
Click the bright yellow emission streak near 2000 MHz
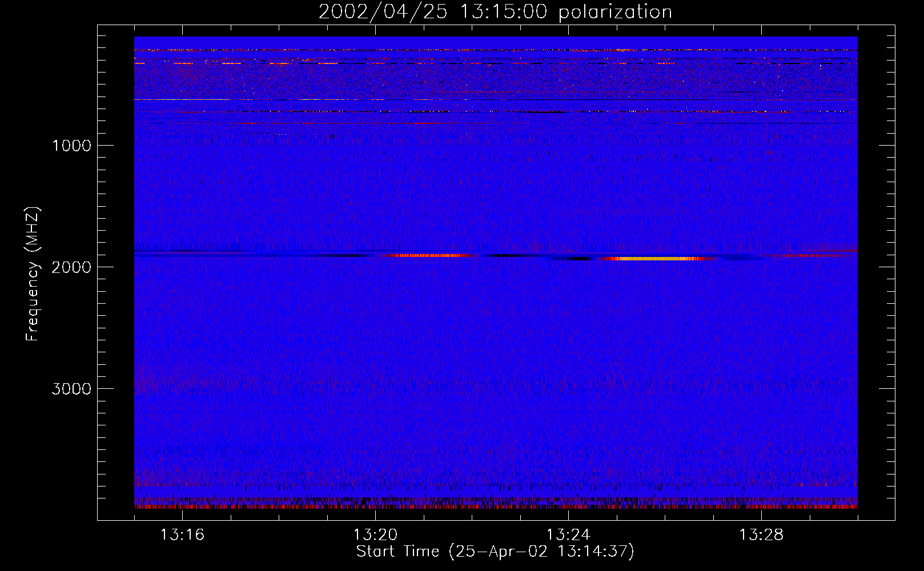pyautogui.click(x=657, y=259)
